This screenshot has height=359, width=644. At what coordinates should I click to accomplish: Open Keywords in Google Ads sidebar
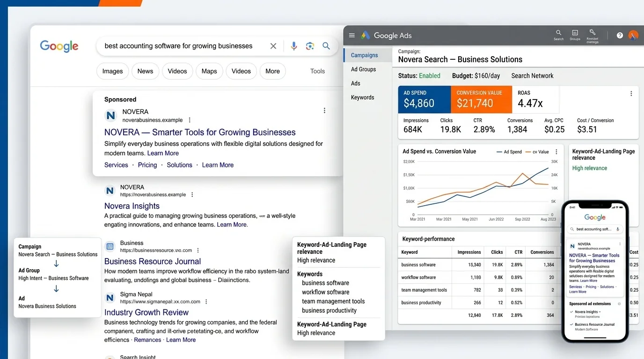pyautogui.click(x=363, y=97)
